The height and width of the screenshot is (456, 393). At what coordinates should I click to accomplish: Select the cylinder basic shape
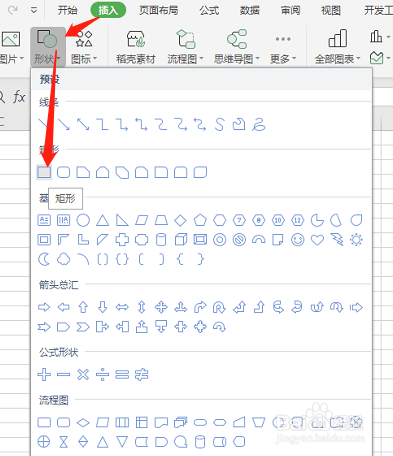(161, 240)
